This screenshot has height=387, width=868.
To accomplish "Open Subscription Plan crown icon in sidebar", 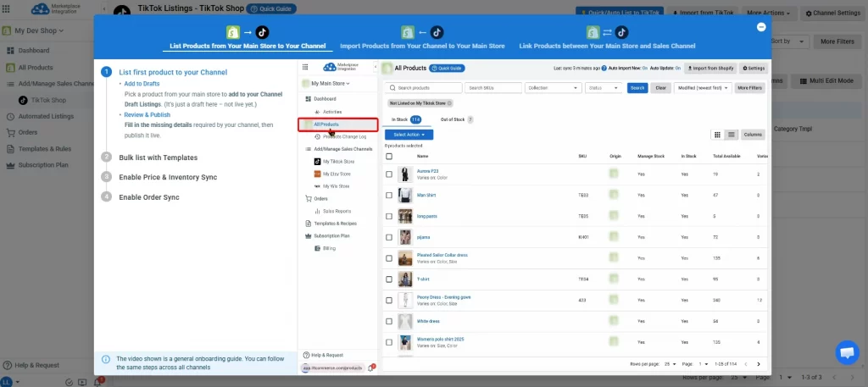I will click(x=10, y=165).
